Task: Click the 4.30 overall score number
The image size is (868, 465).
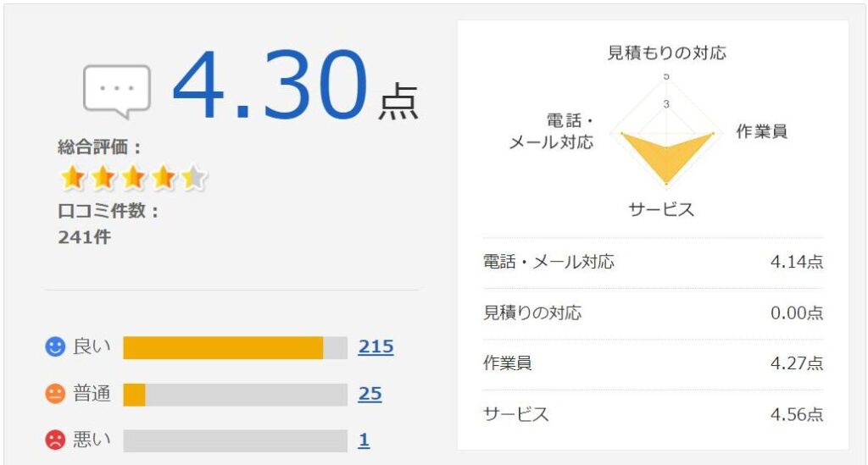Action: tap(270, 85)
